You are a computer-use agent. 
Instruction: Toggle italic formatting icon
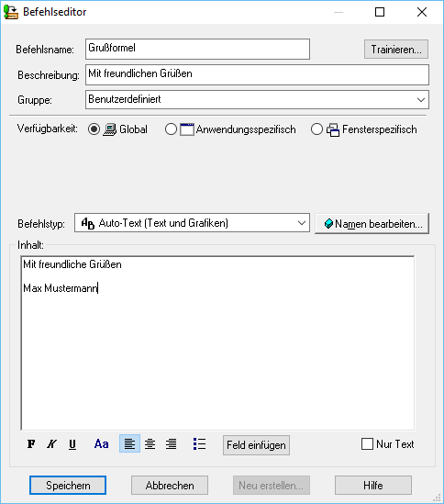[x=51, y=444]
